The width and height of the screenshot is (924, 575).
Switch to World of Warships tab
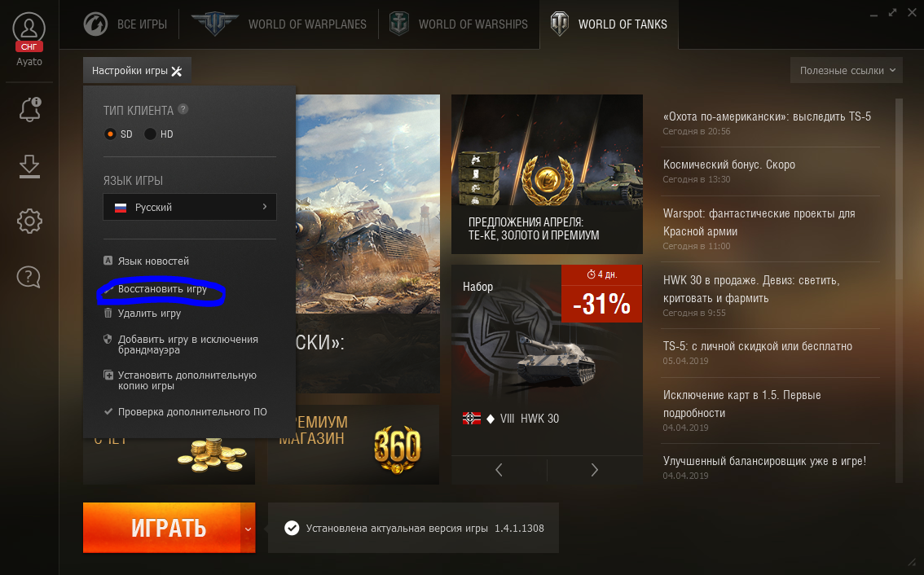[x=459, y=24]
